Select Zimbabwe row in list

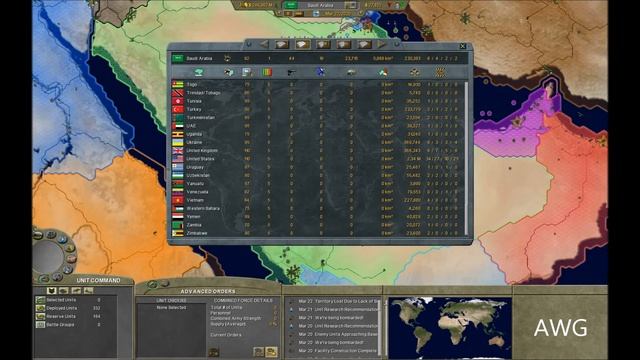pyautogui.click(x=317, y=233)
